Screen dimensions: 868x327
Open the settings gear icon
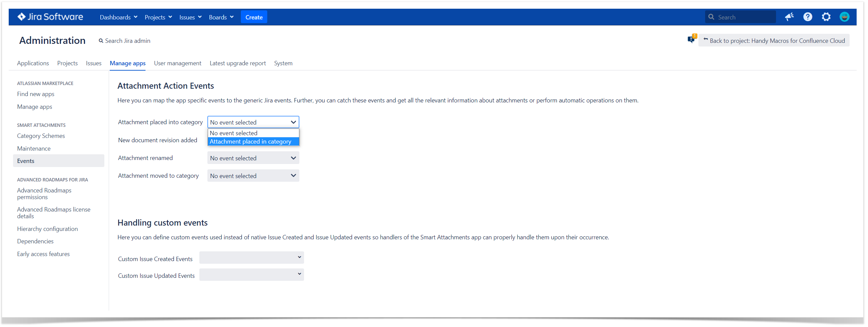pyautogui.click(x=826, y=17)
